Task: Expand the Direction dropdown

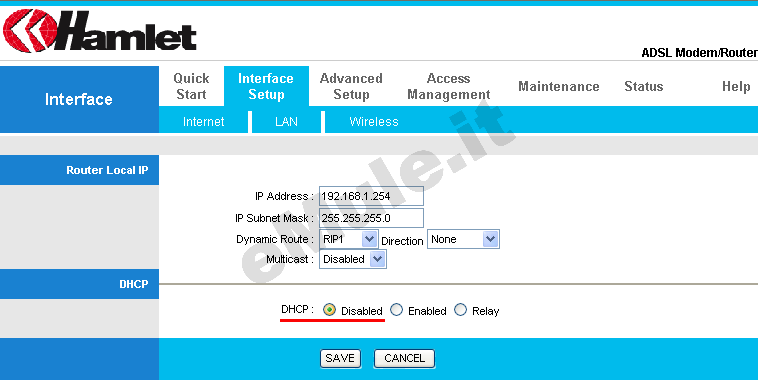Action: [x=463, y=239]
